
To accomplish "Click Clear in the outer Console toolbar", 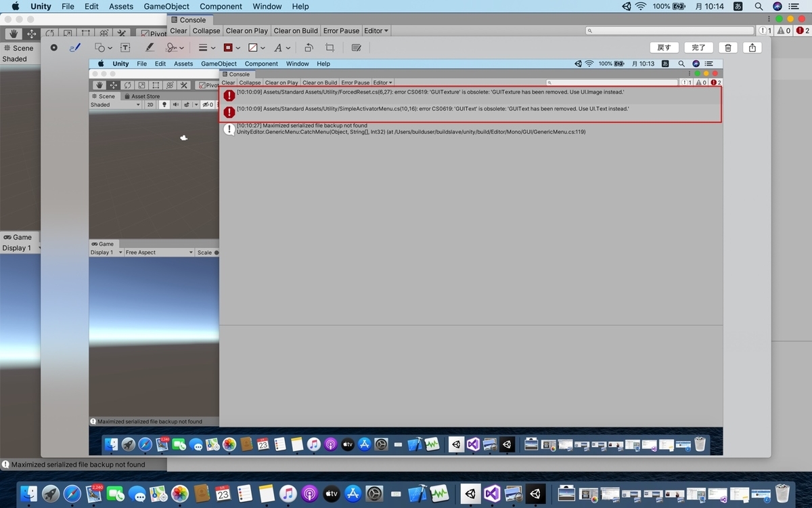I will click(179, 30).
